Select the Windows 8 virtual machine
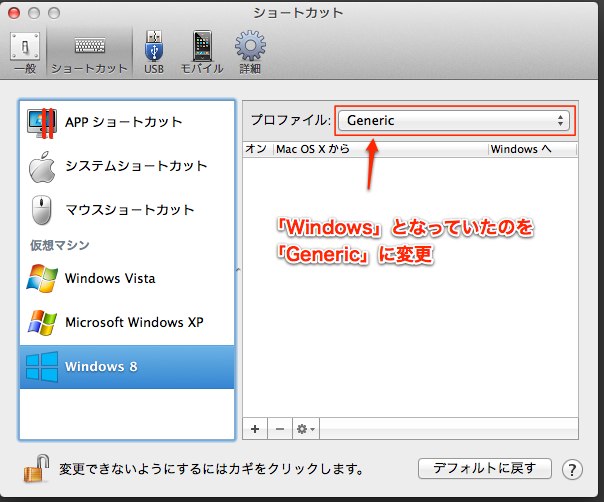The image size is (604, 502). (127, 367)
